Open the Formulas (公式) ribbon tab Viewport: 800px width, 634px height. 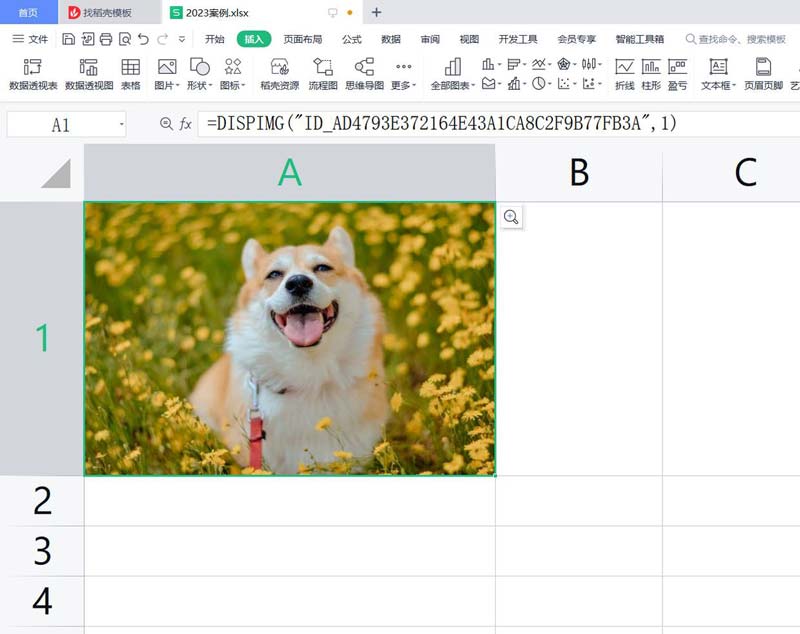click(352, 39)
